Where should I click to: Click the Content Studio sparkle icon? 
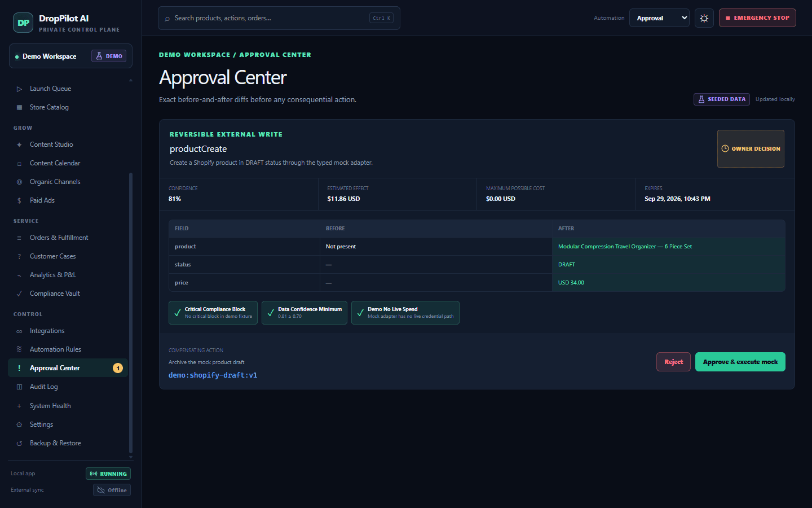click(x=19, y=144)
